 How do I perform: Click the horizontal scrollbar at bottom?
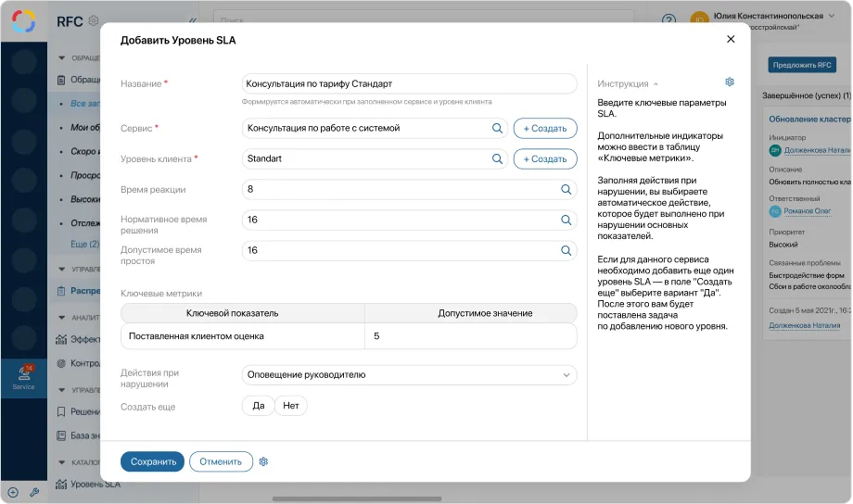click(x=357, y=498)
